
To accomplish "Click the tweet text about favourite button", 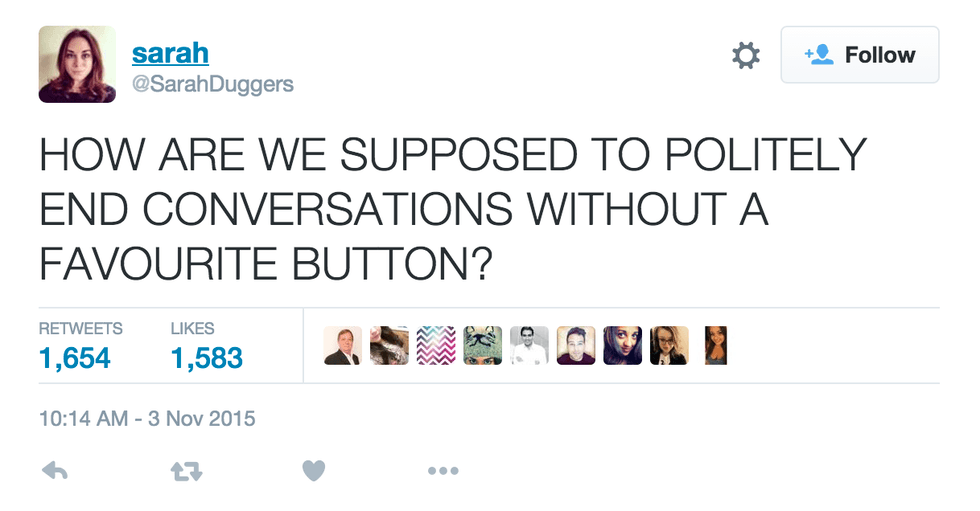I will point(452,208).
